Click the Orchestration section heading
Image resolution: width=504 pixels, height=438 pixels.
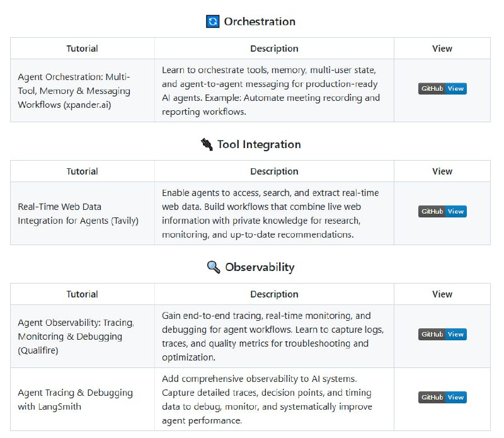(260, 21)
